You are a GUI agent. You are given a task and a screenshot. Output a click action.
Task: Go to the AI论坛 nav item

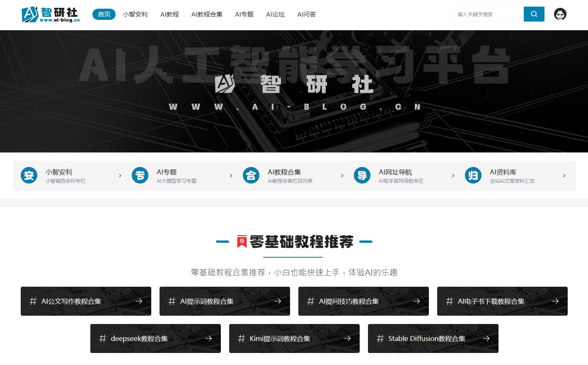[x=275, y=14]
